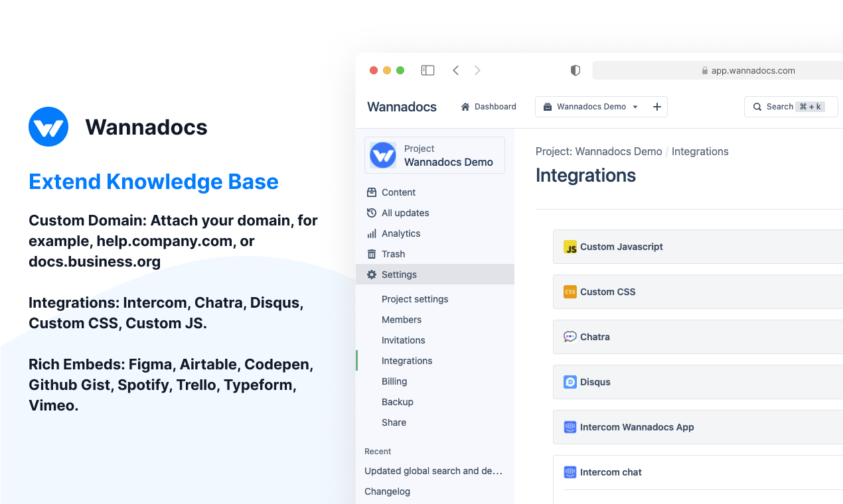This screenshot has height=504, width=843.
Task: Click the Chatra chat bubble icon
Action: pos(570,337)
